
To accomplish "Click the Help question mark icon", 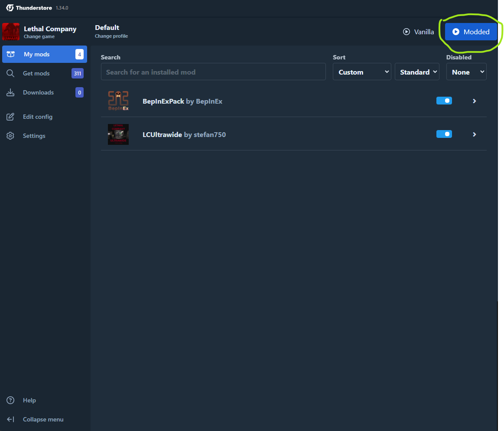I will pos(10,400).
